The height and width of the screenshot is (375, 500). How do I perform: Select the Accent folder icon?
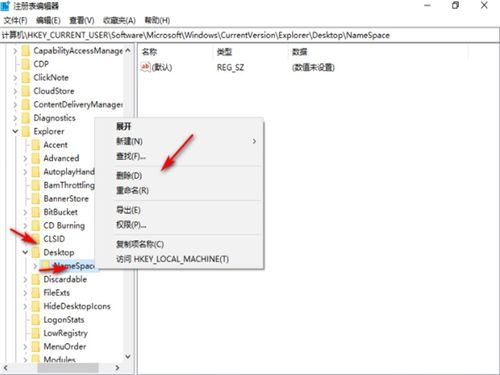[36, 145]
